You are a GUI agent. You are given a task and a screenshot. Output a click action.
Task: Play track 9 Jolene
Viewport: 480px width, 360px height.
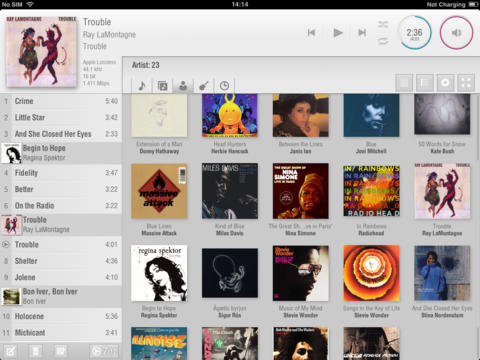pos(61,277)
